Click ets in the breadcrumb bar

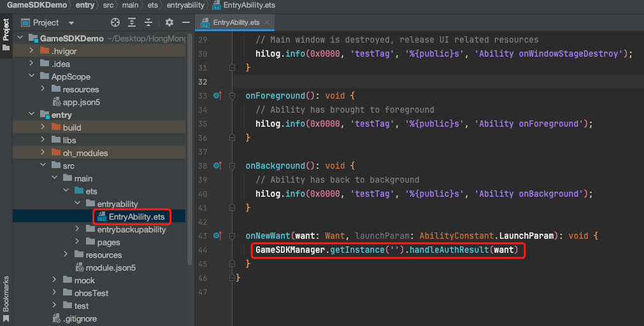tap(153, 5)
